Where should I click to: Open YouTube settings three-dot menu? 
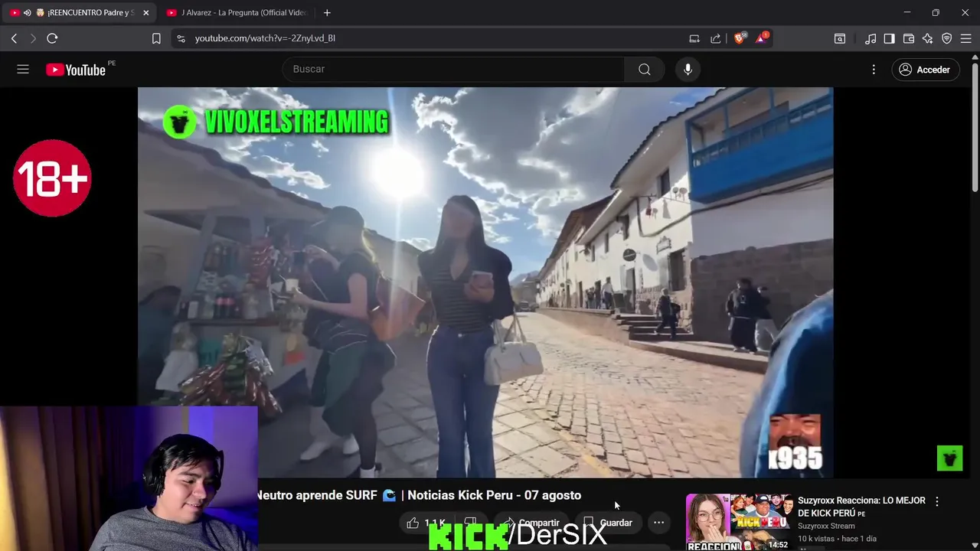tap(874, 70)
